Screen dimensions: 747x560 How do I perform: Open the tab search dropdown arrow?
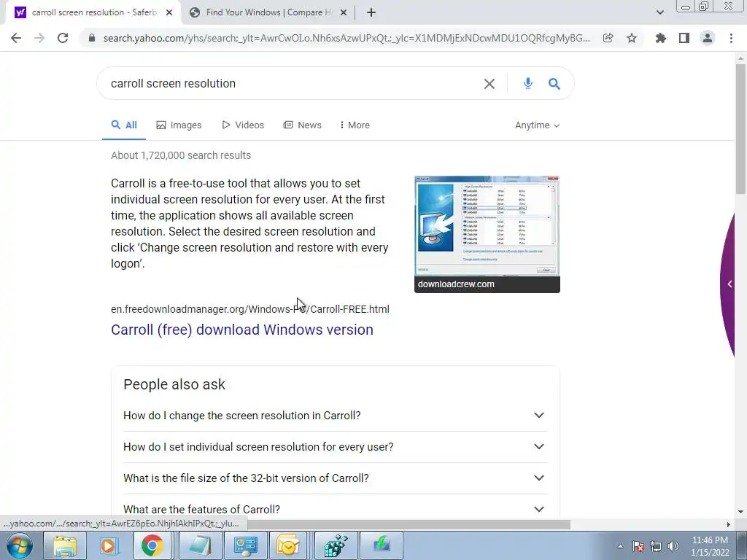[659, 12]
